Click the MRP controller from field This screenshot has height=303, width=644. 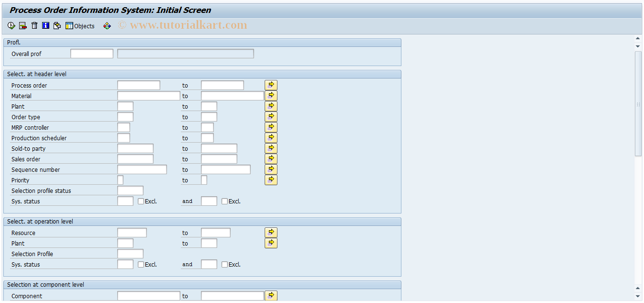pos(123,127)
